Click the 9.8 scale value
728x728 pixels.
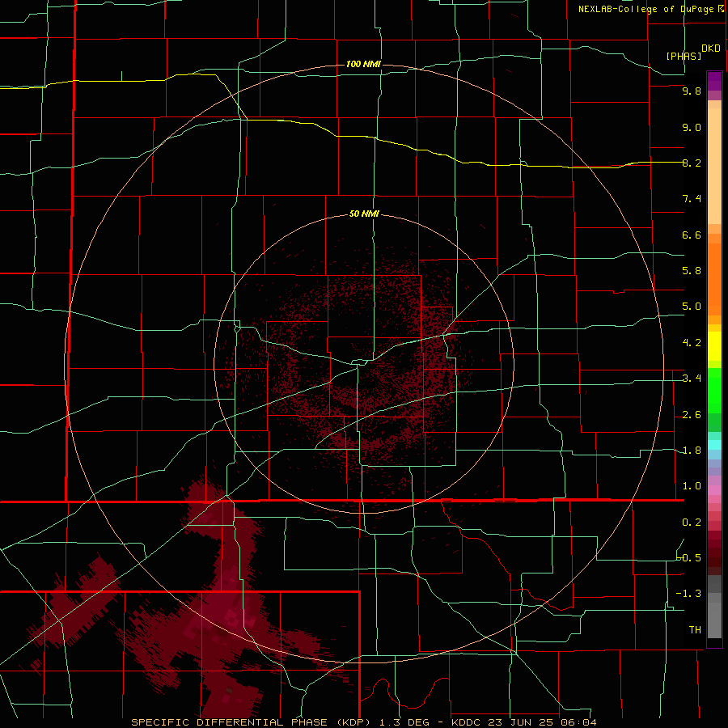(x=692, y=91)
